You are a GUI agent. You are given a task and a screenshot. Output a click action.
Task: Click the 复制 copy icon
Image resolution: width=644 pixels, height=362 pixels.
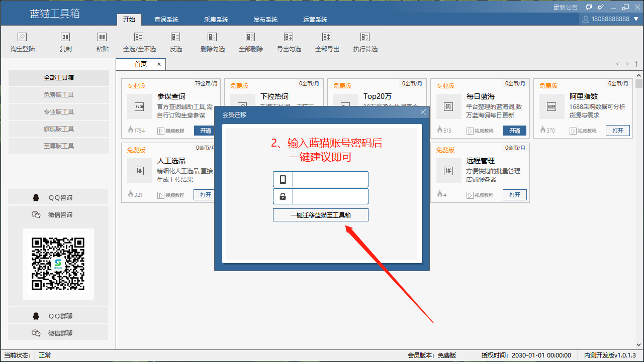65,37
